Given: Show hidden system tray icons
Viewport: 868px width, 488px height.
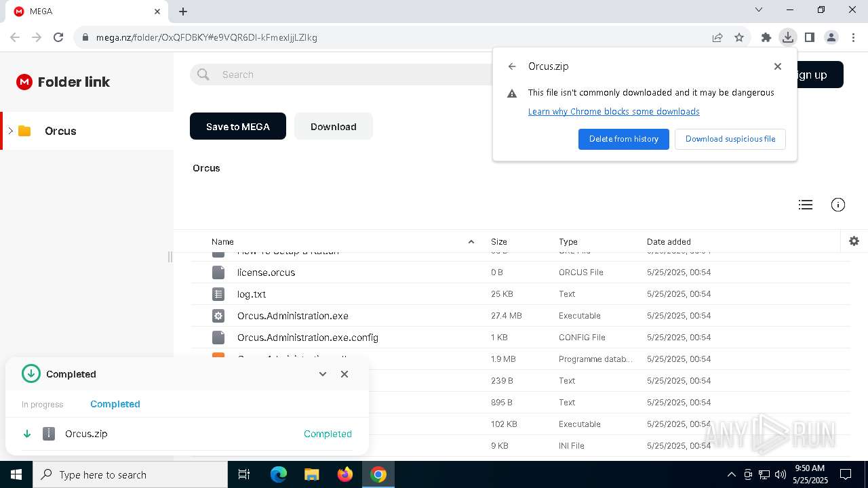Looking at the screenshot, I should [731, 474].
